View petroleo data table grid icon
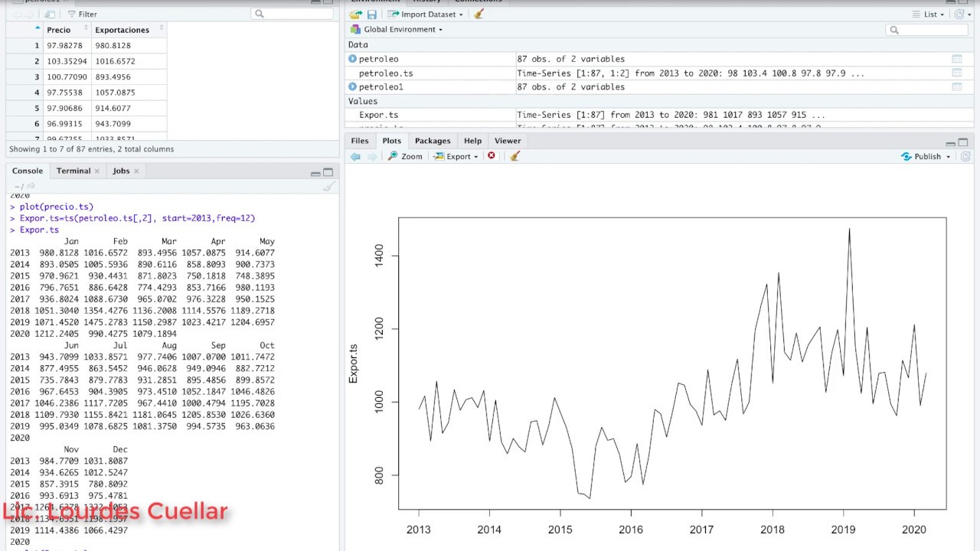Viewport: 980px width, 551px height. click(956, 59)
